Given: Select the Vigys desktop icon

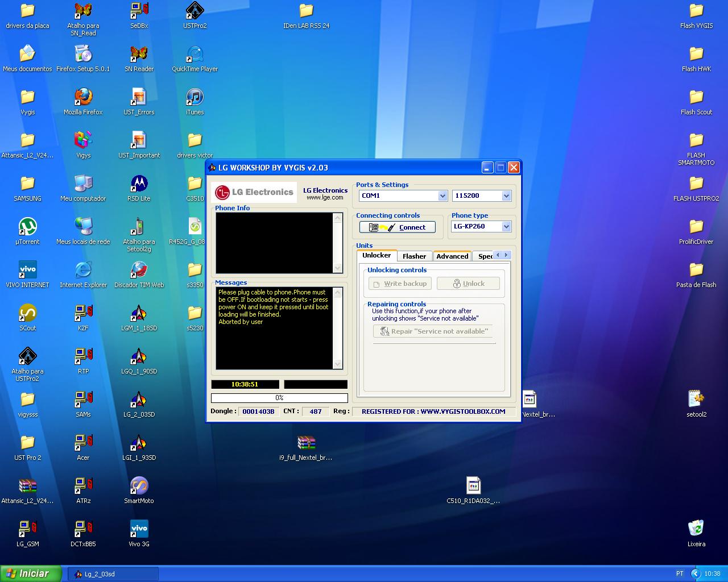Looking at the screenshot, I should coord(83,144).
